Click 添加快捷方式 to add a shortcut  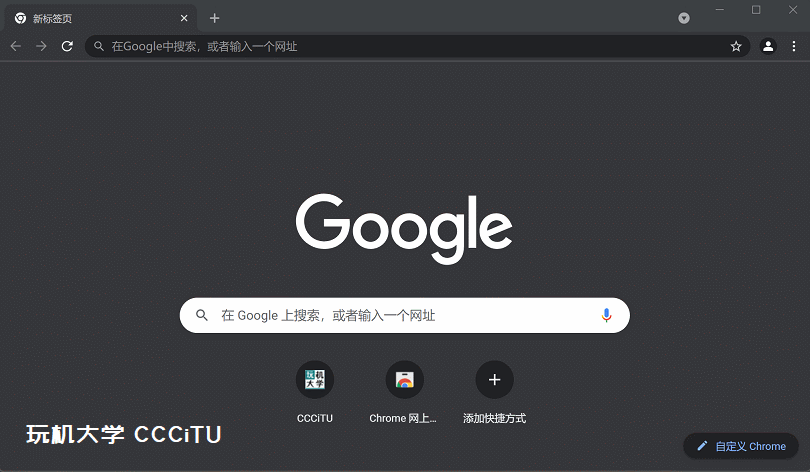click(x=494, y=380)
